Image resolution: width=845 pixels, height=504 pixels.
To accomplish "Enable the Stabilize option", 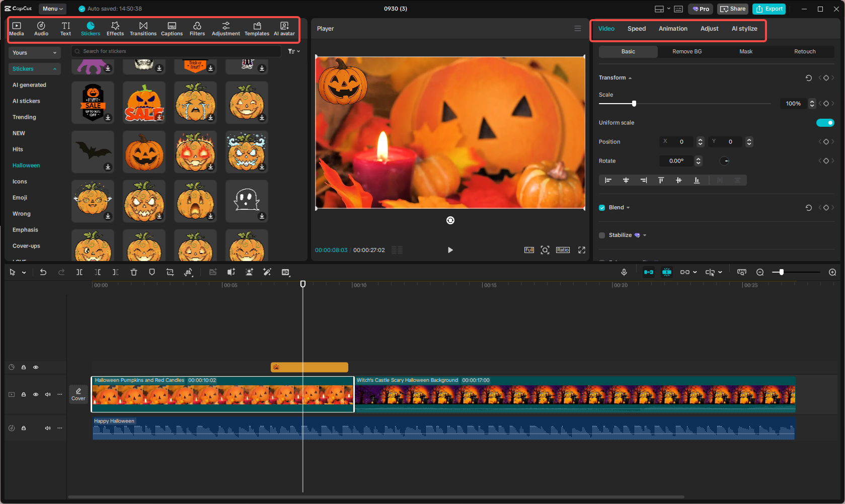I will pos(601,235).
